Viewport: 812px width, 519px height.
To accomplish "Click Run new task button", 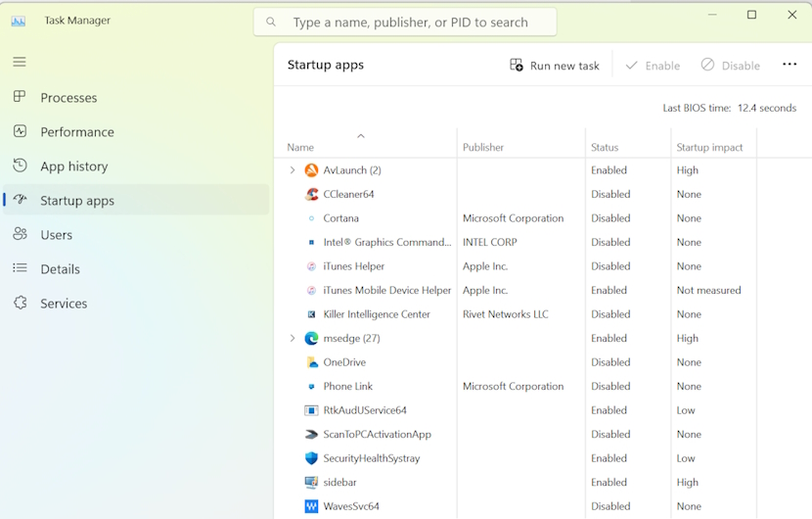I will pyautogui.click(x=555, y=66).
